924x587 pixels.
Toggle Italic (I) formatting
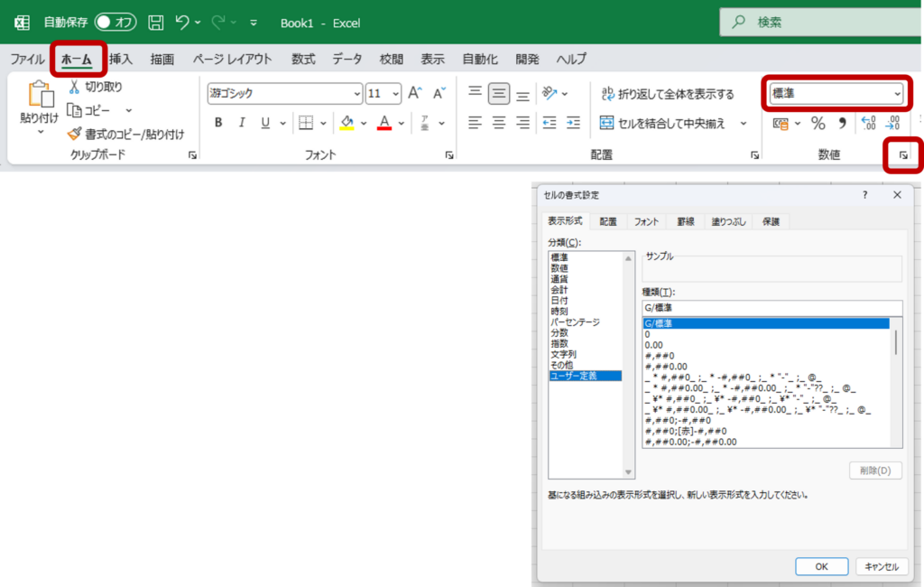(x=241, y=123)
